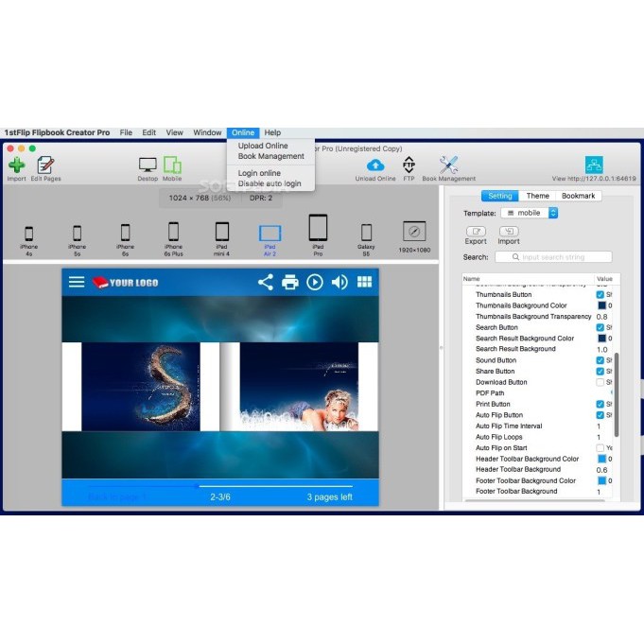Toggle the Print Button checkbox

click(600, 404)
